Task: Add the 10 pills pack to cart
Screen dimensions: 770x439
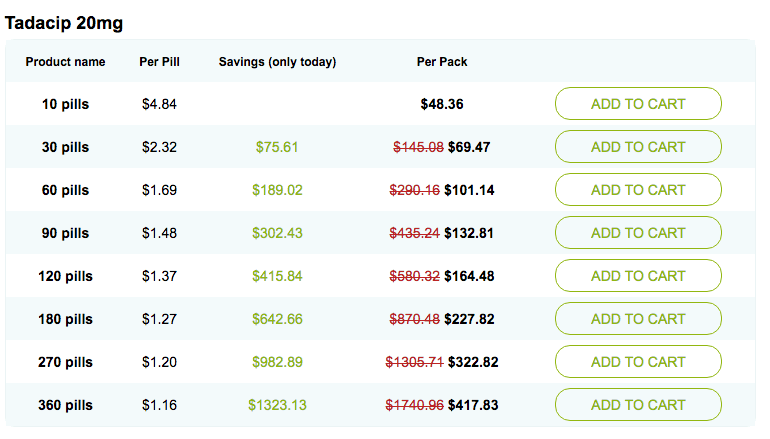Action: pos(638,104)
